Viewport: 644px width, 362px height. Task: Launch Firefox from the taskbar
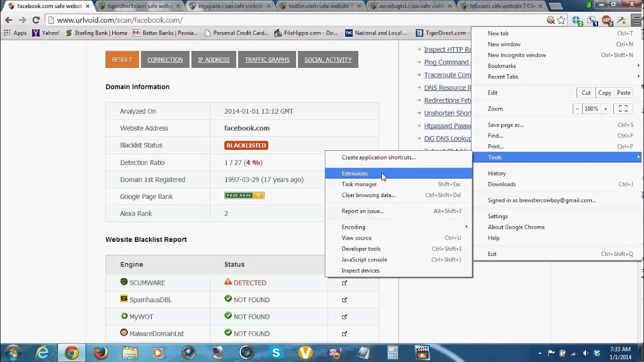coord(101,352)
